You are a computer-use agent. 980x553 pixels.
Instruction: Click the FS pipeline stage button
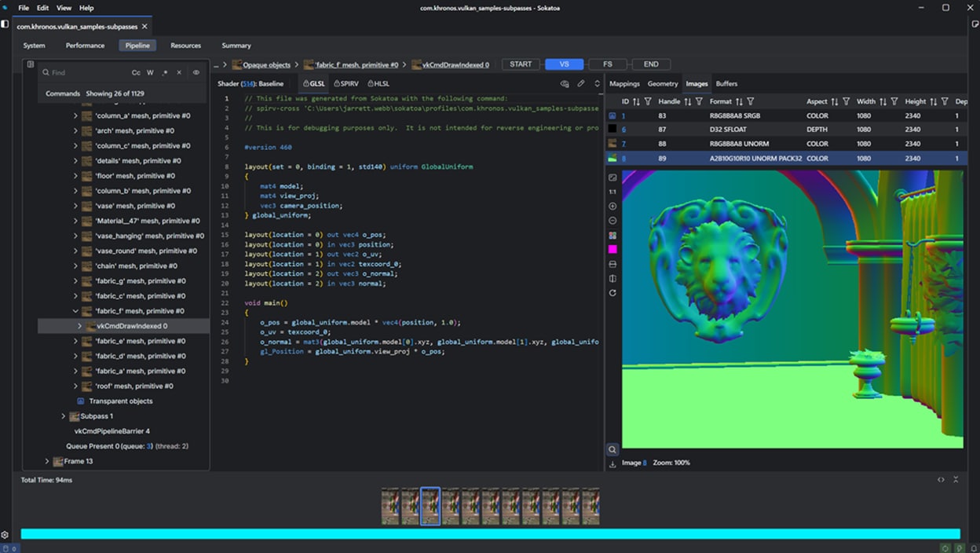click(x=607, y=64)
